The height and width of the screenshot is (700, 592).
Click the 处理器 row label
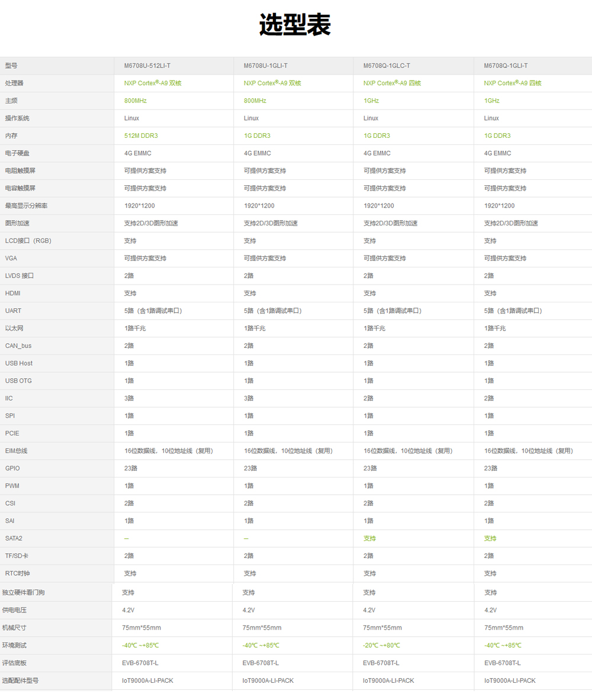coord(14,83)
